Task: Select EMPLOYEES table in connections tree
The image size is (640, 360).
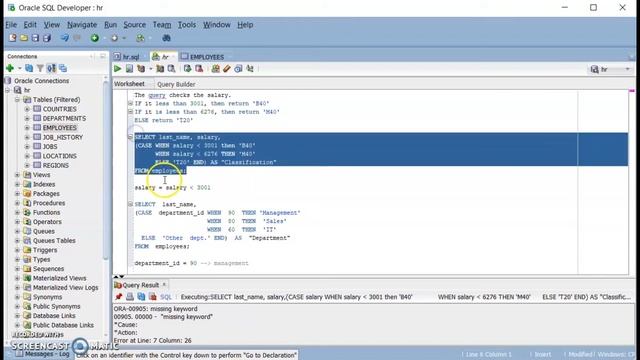Action: (x=60, y=128)
